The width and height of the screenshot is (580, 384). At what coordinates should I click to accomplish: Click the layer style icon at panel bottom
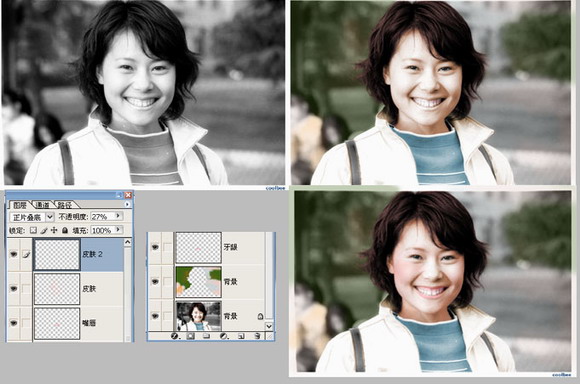click(175, 336)
